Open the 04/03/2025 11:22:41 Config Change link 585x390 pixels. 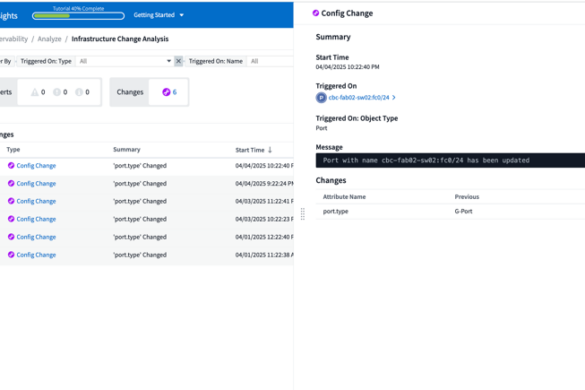click(x=36, y=201)
